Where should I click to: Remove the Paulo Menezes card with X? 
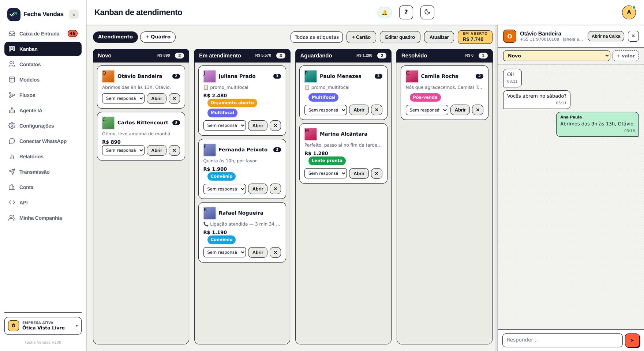377,110
